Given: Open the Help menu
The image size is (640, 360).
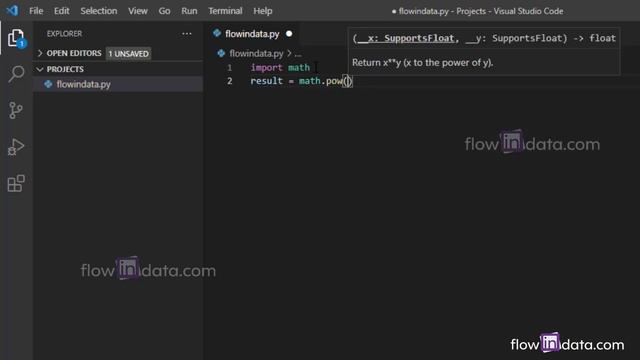Looking at the screenshot, I should click(x=262, y=11).
